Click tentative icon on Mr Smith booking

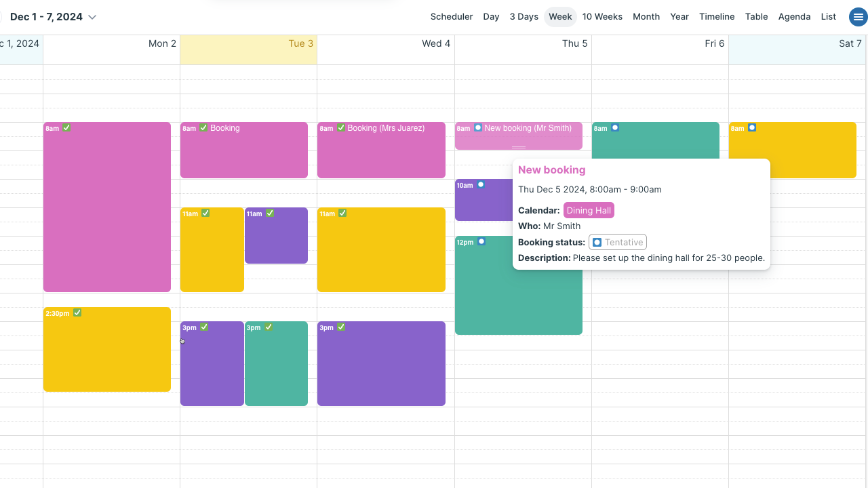click(x=478, y=127)
